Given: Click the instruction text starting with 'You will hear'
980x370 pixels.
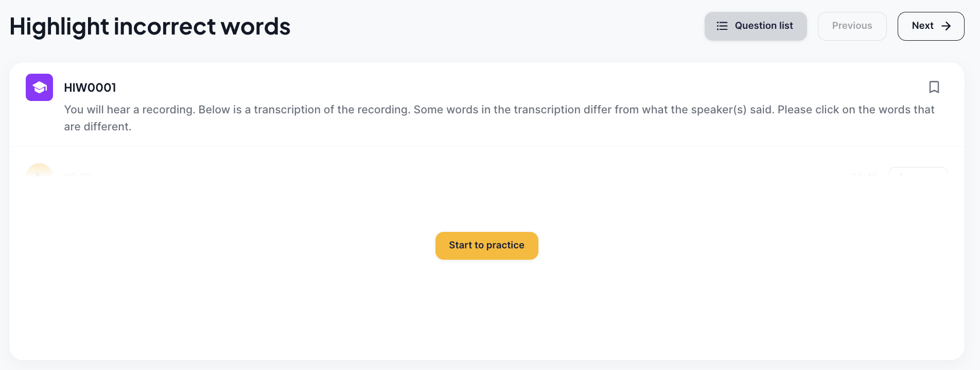Looking at the screenshot, I should coord(499,118).
